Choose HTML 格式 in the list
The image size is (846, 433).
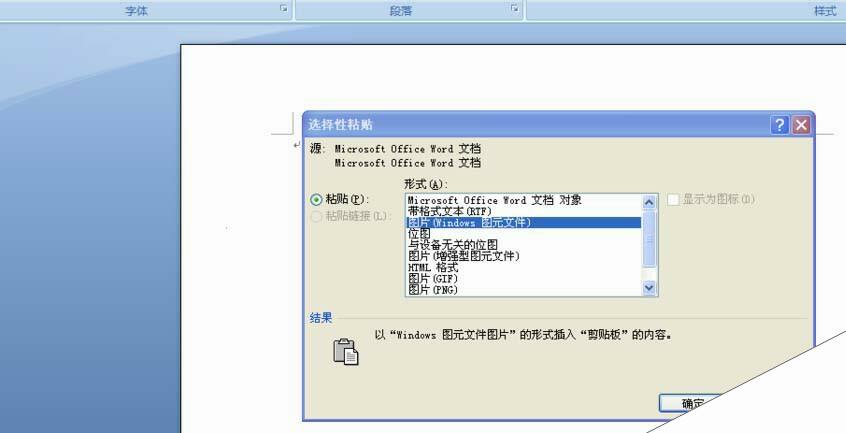(x=433, y=267)
